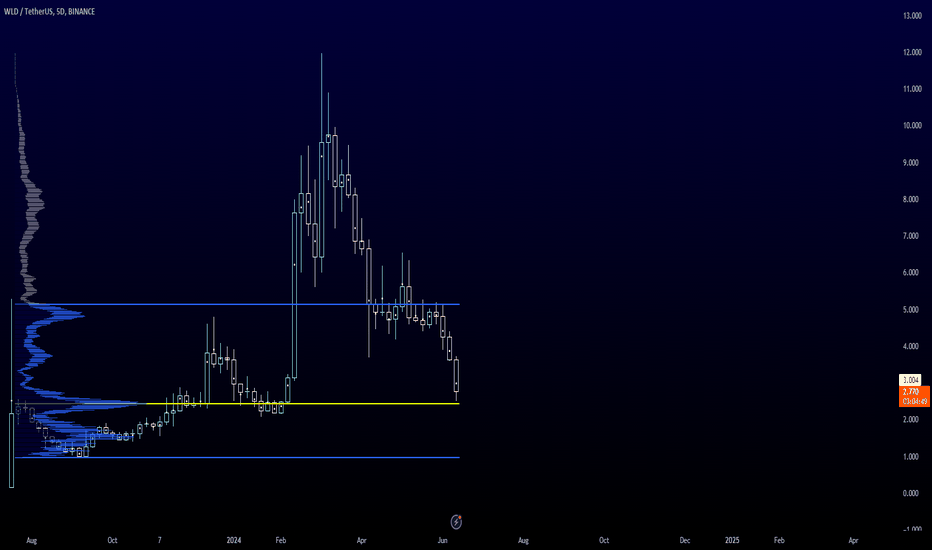932x550 pixels.
Task: Click the lightning bolt event icon
Action: coord(456,522)
